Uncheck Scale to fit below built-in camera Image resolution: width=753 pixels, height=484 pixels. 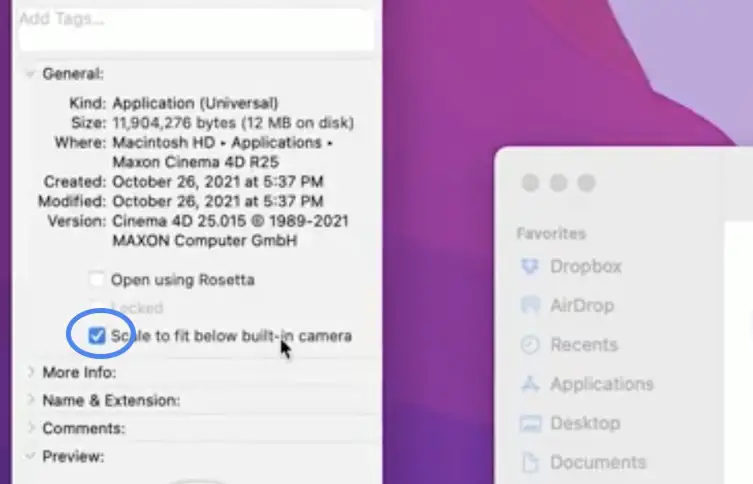[97, 336]
